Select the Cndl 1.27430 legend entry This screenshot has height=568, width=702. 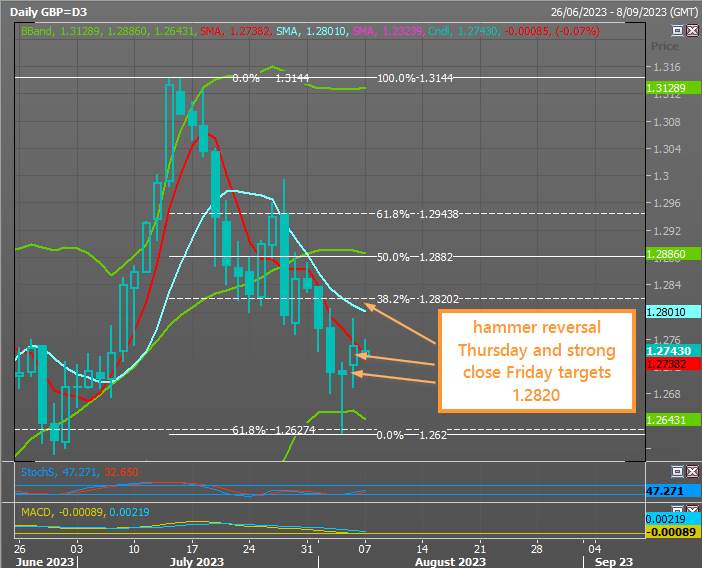tap(463, 31)
